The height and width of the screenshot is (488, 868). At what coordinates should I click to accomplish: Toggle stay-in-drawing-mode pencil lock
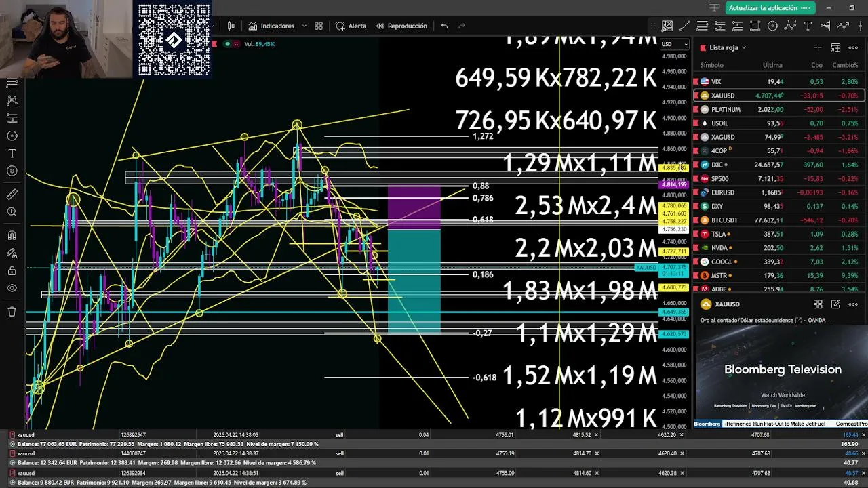click(x=12, y=253)
